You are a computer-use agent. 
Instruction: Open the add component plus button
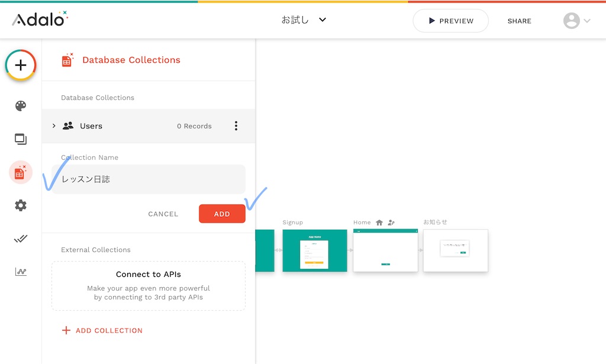point(21,65)
